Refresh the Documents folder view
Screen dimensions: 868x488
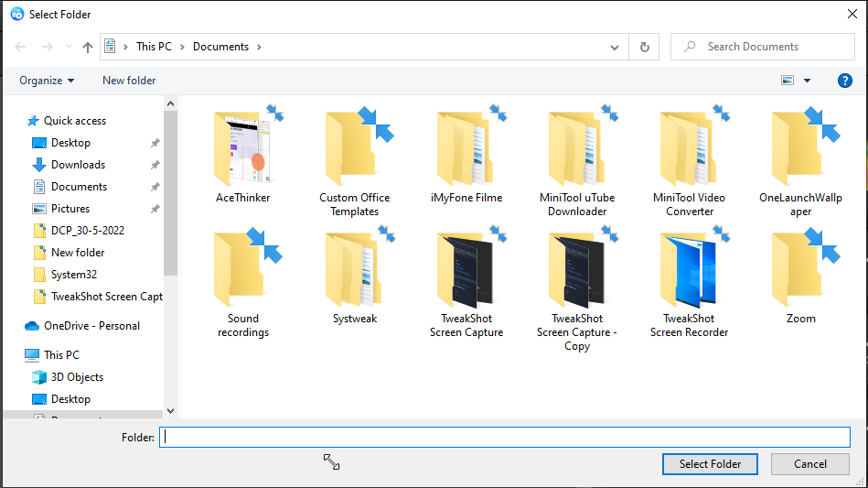pyautogui.click(x=644, y=47)
